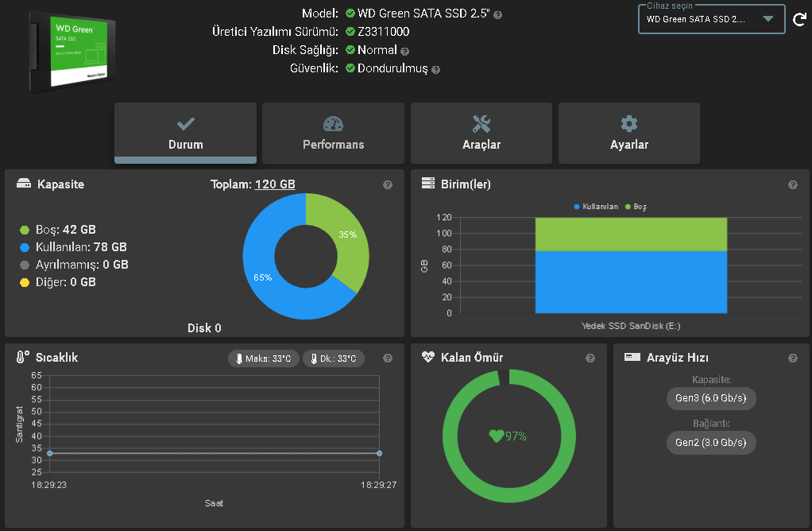This screenshot has width=812, height=531.
Task: Toggle Boş series in Birim(ler) chart legend
Action: click(x=636, y=207)
